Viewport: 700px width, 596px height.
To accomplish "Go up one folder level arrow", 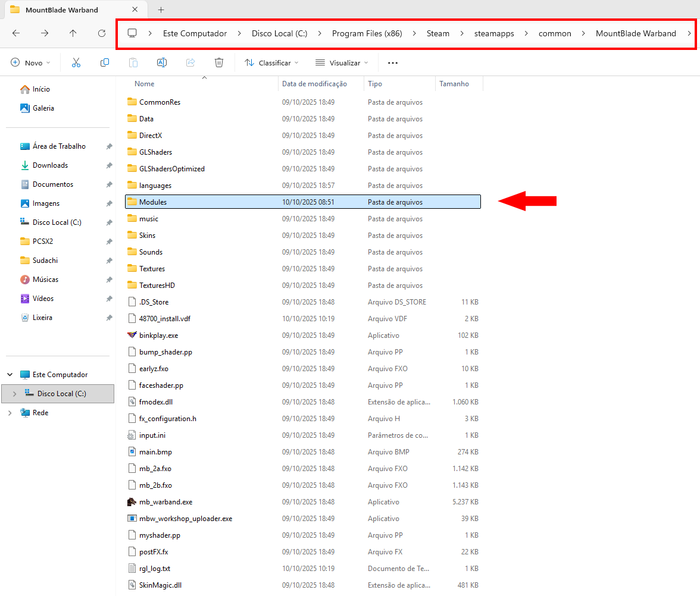I will click(73, 33).
